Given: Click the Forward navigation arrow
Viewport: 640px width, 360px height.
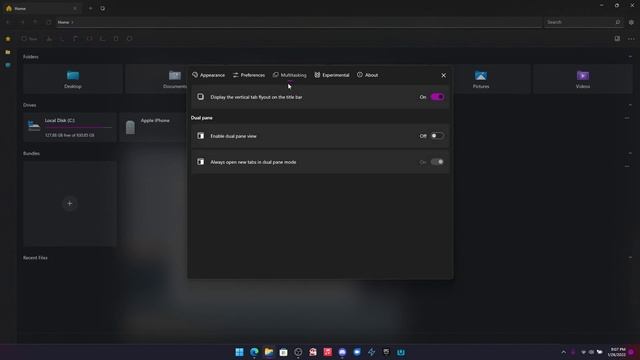Looking at the screenshot, I should [x=22, y=22].
